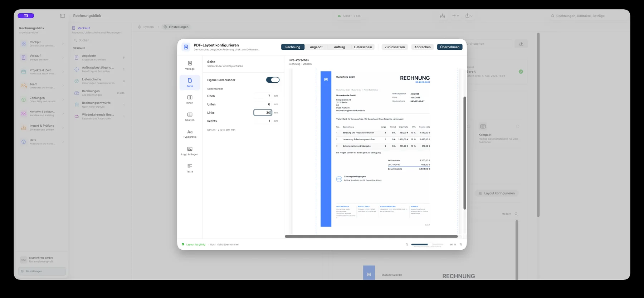Image resolution: width=644 pixels, height=298 pixels.
Task: Click the PDF layout document icon in dialog header
Action: pos(186,47)
